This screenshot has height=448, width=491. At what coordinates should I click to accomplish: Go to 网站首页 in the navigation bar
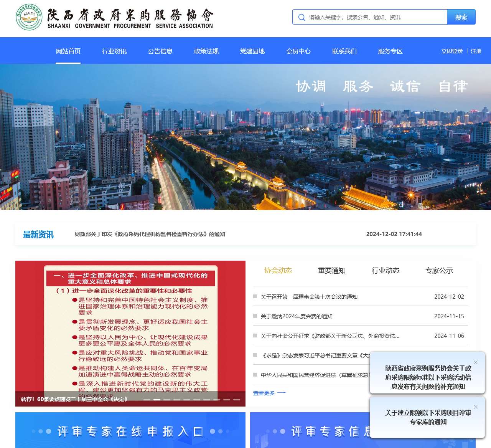[68, 51]
